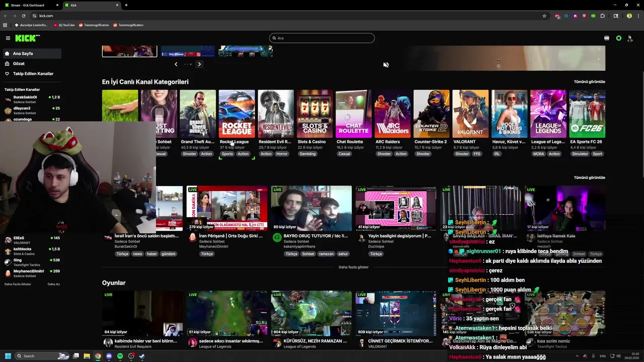The image size is (644, 362).
Task: Open Windows Start menu
Action: tap(8, 356)
